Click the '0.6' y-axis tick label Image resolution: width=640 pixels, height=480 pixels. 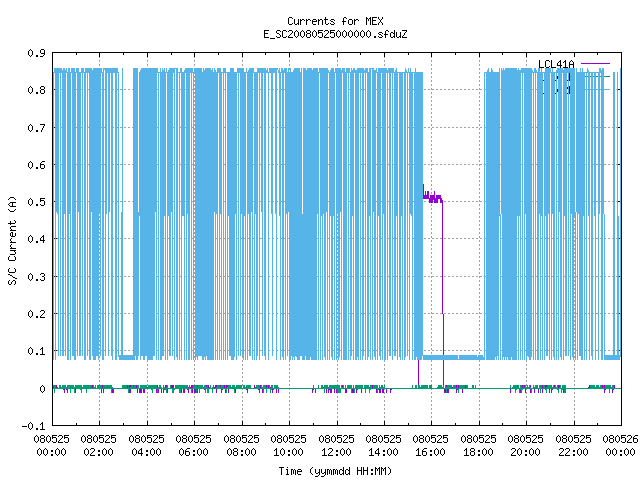(36, 165)
